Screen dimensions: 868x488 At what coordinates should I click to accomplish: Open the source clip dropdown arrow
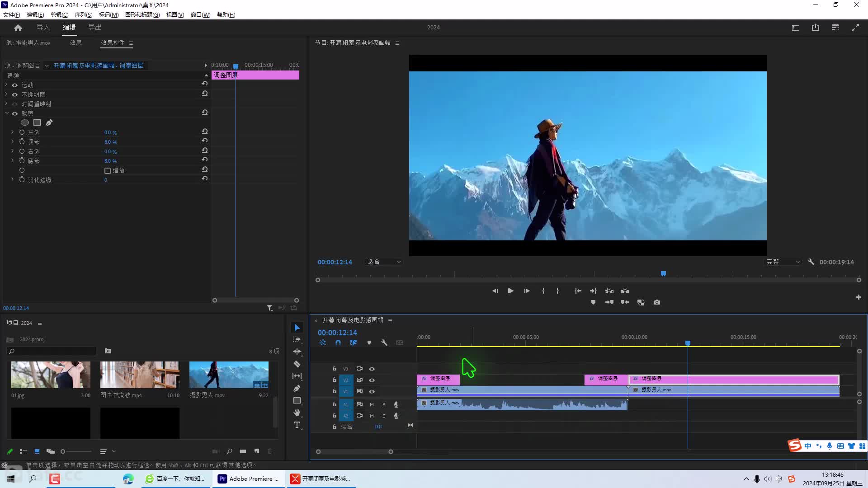pyautogui.click(x=47, y=66)
